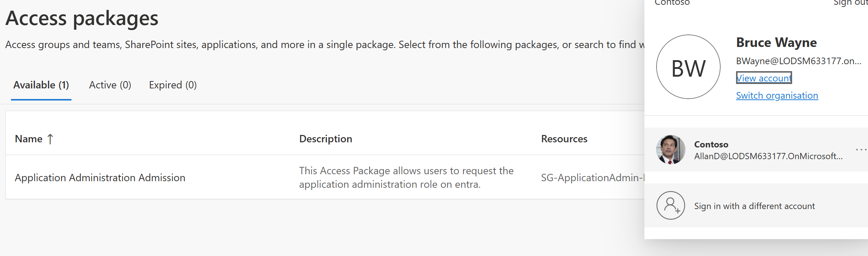868x256 pixels.
Task: Click the Description column header
Action: point(325,139)
